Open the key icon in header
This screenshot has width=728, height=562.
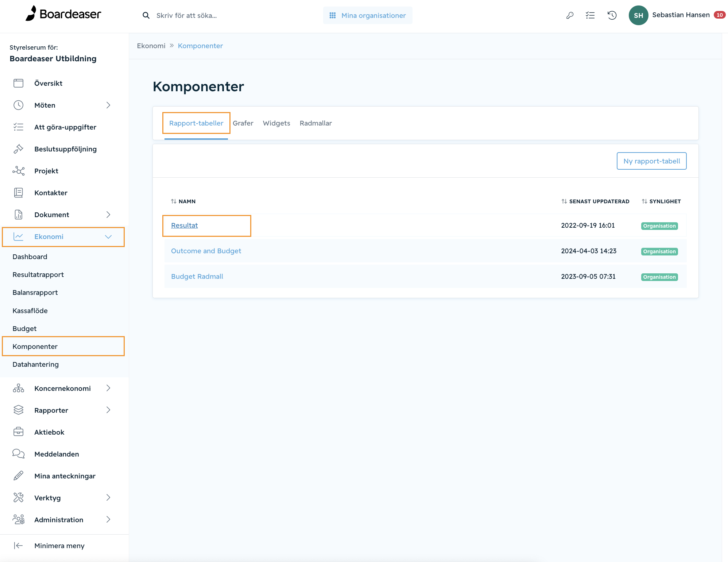point(570,15)
